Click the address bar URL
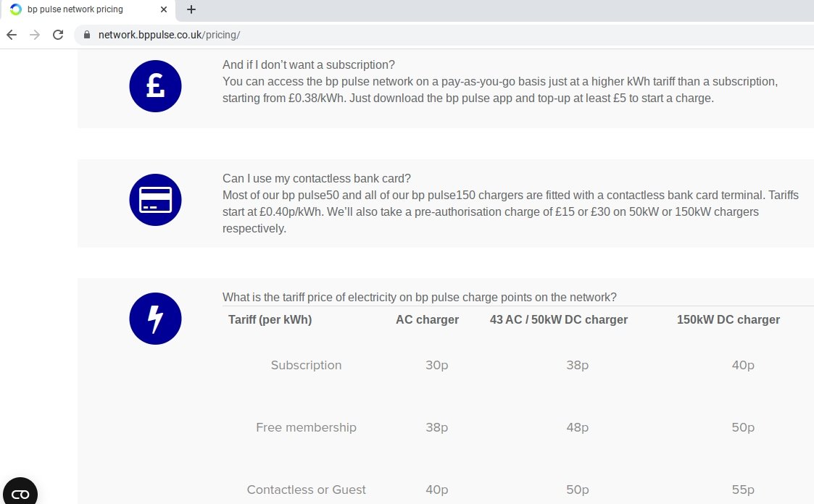The image size is (814, 504). (169, 35)
